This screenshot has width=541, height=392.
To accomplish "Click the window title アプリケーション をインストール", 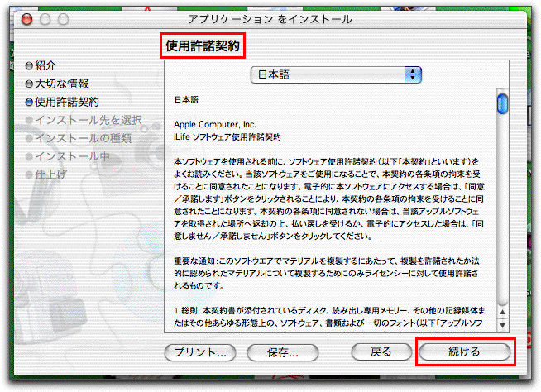I will click(x=270, y=19).
